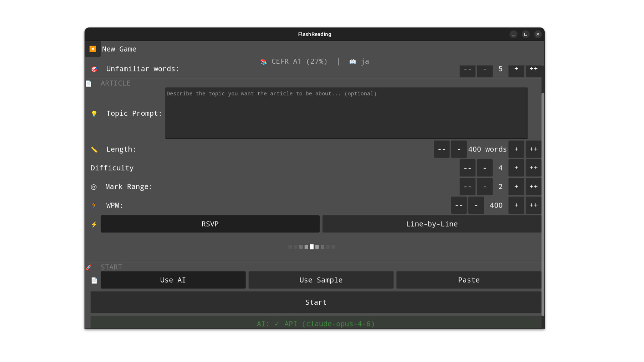Decrease Mark Range with double minus button
Image resolution: width=644 pixels, height=362 pixels.
point(467,187)
